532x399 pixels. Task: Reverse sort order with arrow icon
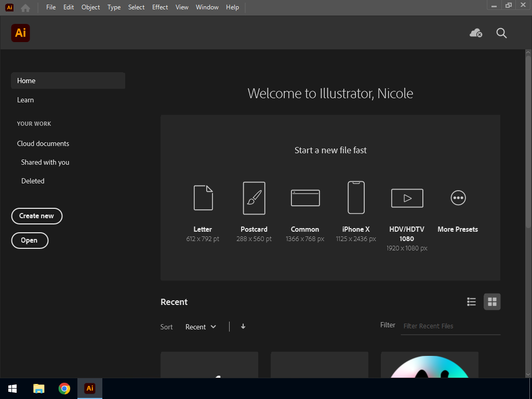(243, 326)
